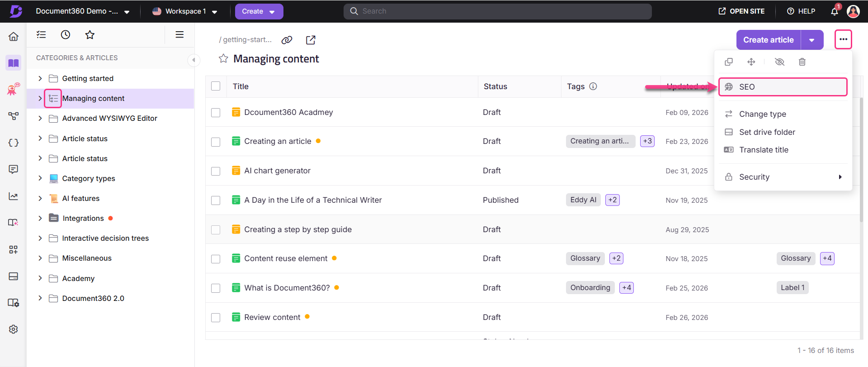The width and height of the screenshot is (868, 367).
Task: Open category in external site icon
Action: click(311, 40)
